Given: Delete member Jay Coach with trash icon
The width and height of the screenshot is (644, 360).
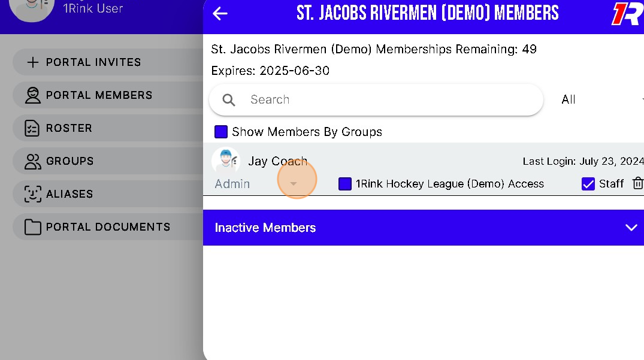Looking at the screenshot, I should pyautogui.click(x=637, y=183).
